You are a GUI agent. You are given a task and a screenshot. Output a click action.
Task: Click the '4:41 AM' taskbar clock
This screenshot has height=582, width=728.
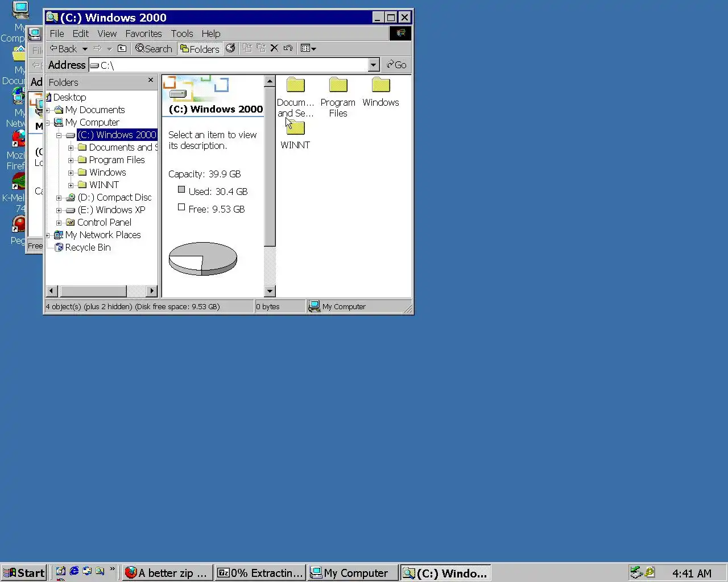pyautogui.click(x=692, y=573)
